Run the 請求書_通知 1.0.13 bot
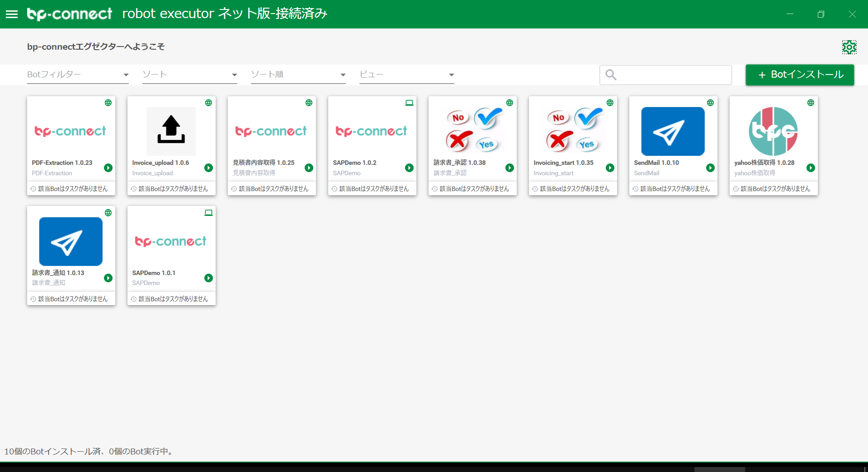This screenshot has height=472, width=868. click(108, 278)
